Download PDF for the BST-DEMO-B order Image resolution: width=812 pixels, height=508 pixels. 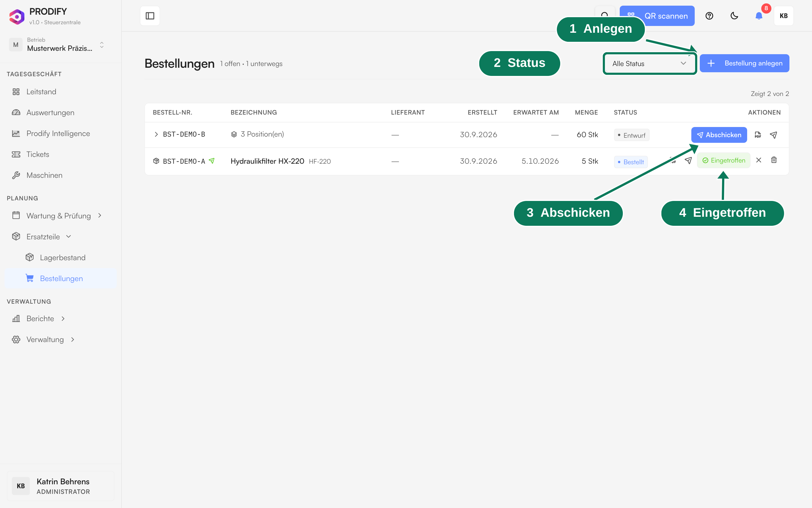click(x=758, y=135)
